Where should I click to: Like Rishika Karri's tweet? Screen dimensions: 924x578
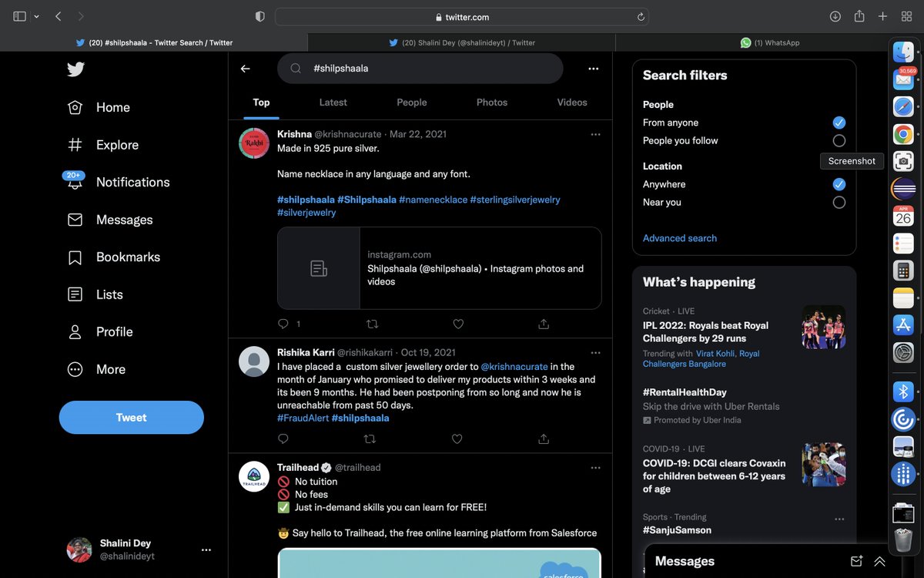click(457, 439)
